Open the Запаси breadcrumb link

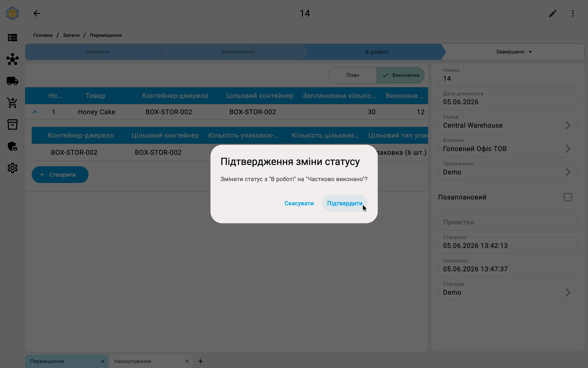(71, 35)
